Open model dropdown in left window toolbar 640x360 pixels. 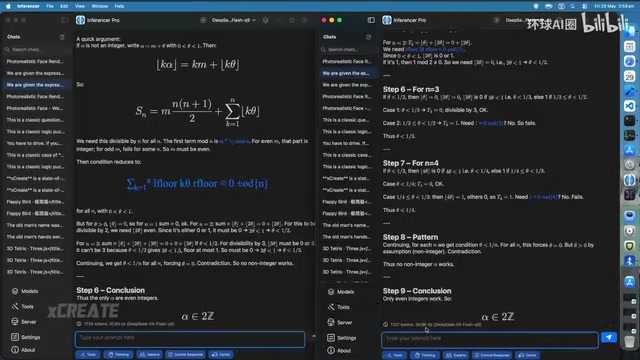(x=233, y=20)
